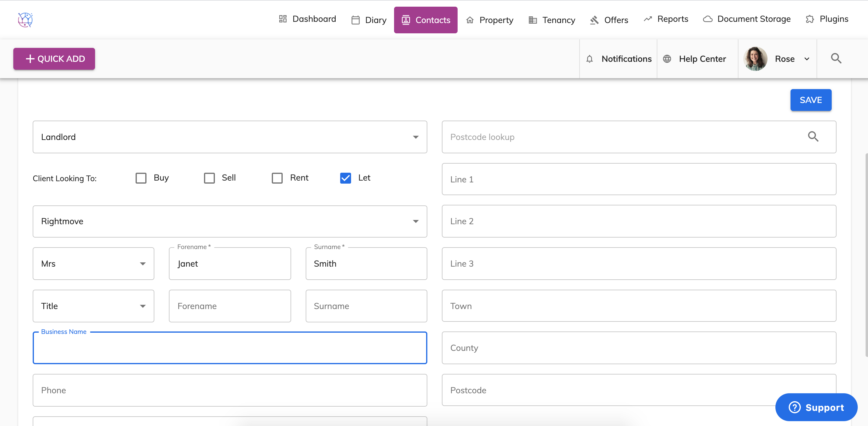The image size is (868, 426).
Task: Tick the Rent checkbox
Action: pyautogui.click(x=277, y=178)
